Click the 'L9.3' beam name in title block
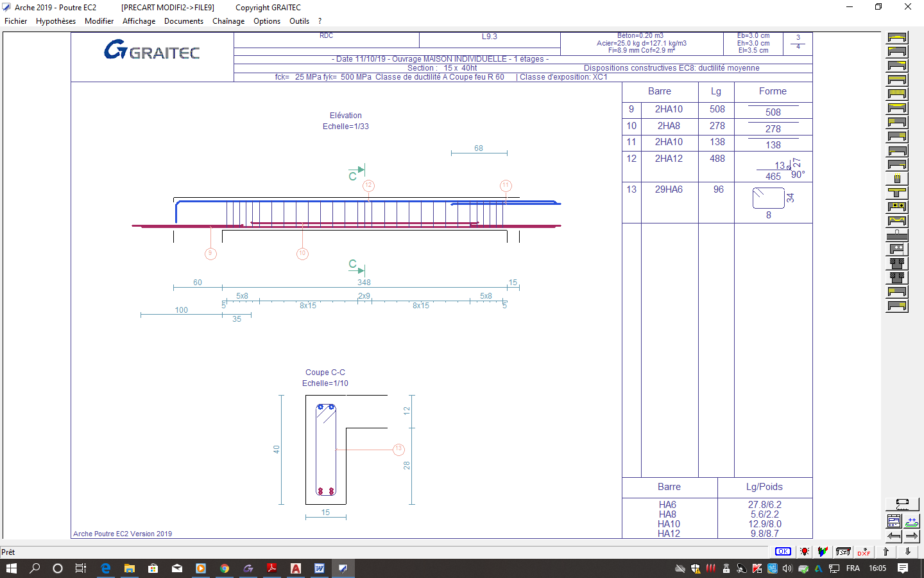 click(490, 37)
